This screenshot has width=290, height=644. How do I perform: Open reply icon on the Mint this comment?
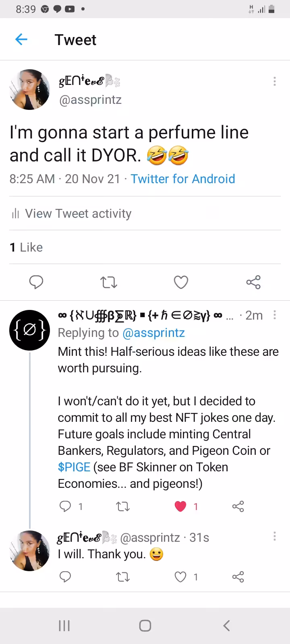point(65,506)
